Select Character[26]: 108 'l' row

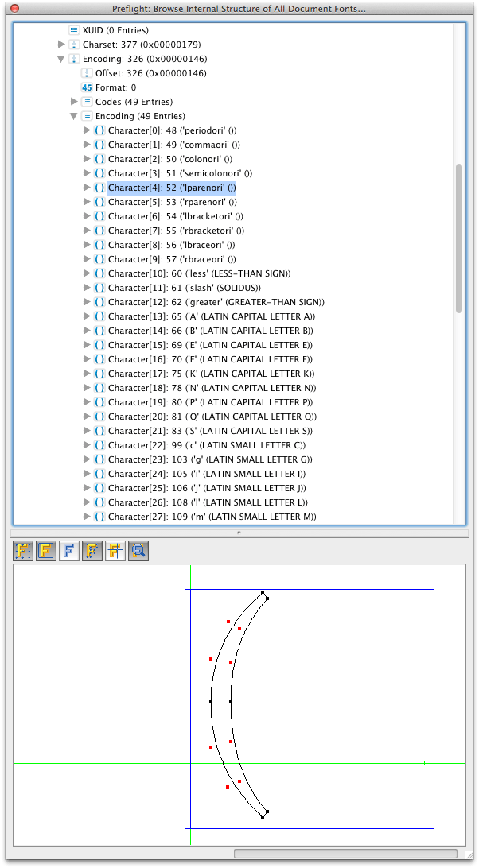pos(208,502)
